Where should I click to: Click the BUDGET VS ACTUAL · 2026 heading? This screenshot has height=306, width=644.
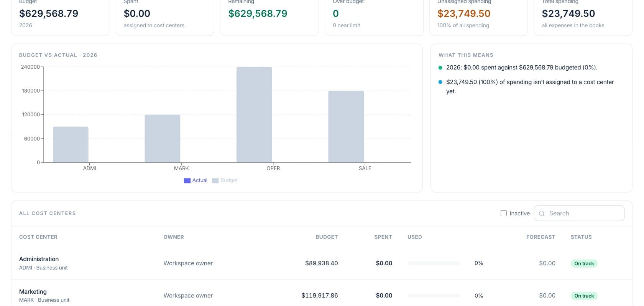[58, 55]
